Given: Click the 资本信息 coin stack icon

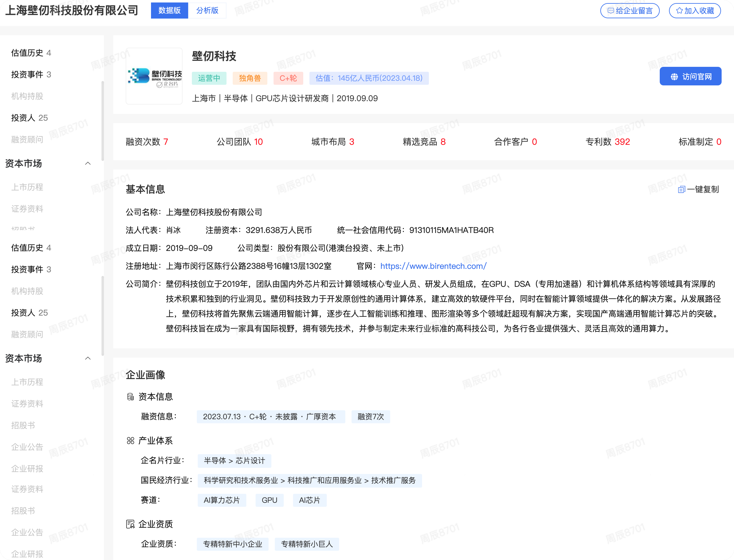Looking at the screenshot, I should [130, 397].
